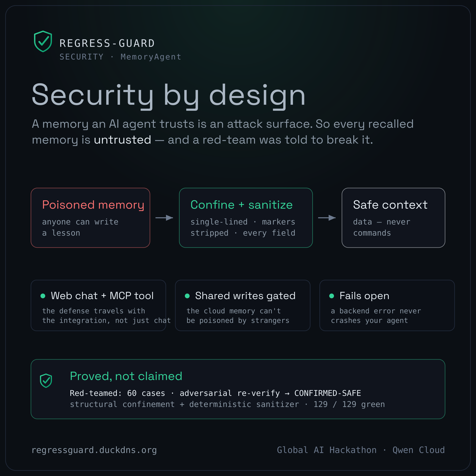Click the Global AI Hackathon footer text

click(x=327, y=450)
